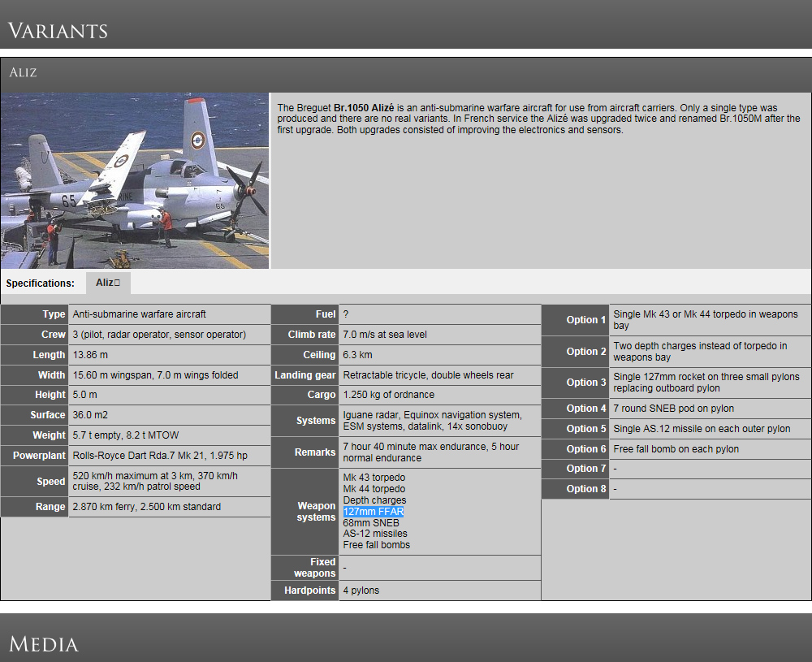Click the Iguane radar systems value

pyautogui.click(x=433, y=421)
